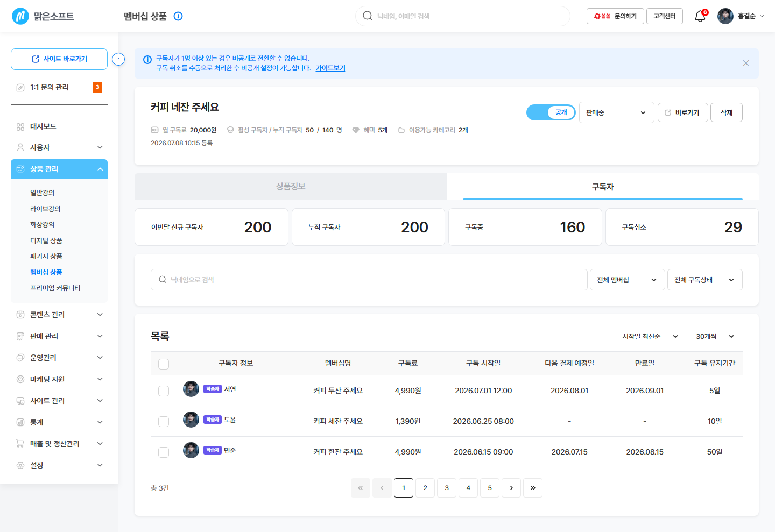Image resolution: width=775 pixels, height=532 pixels.
Task: Click the 이용가능 카테고리 folder icon
Action: [401, 130]
